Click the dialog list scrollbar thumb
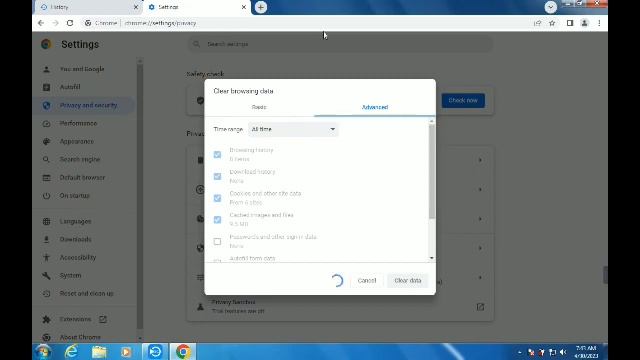Image resolution: width=640 pixels, height=360 pixels. pyautogui.click(x=432, y=171)
